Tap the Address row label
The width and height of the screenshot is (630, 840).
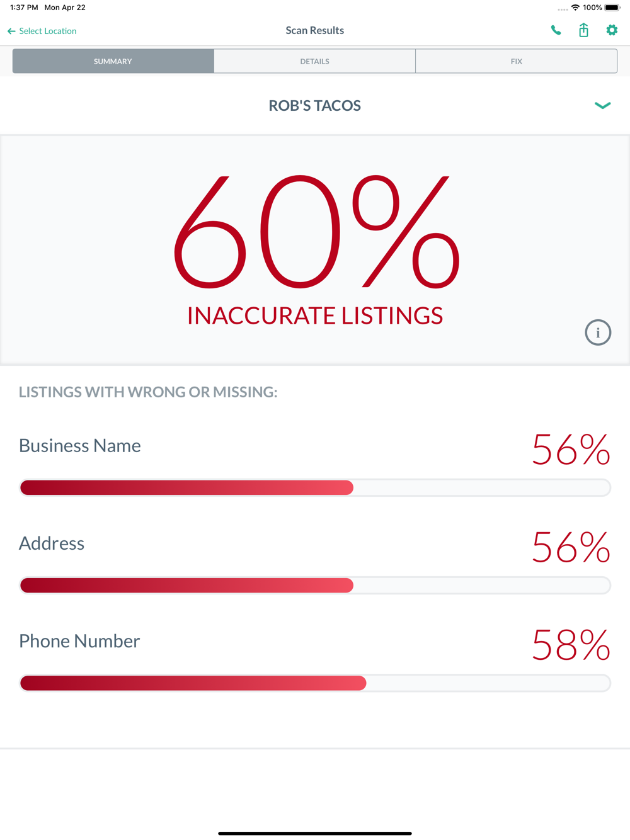coord(52,543)
